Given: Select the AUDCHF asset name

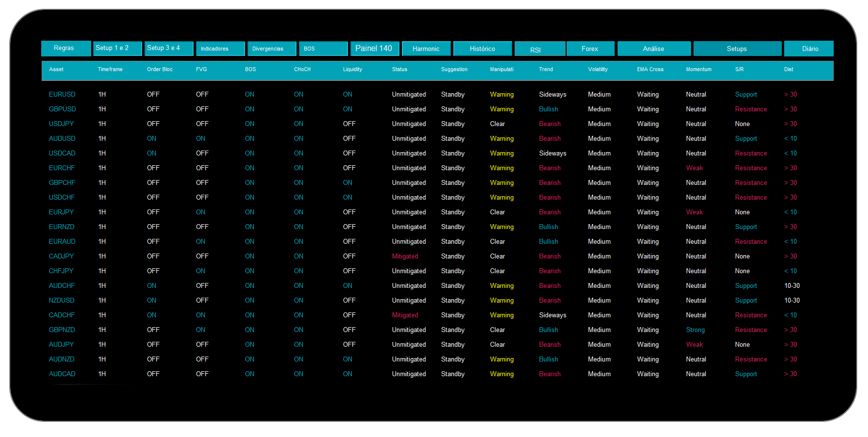Looking at the screenshot, I should coord(62,286).
